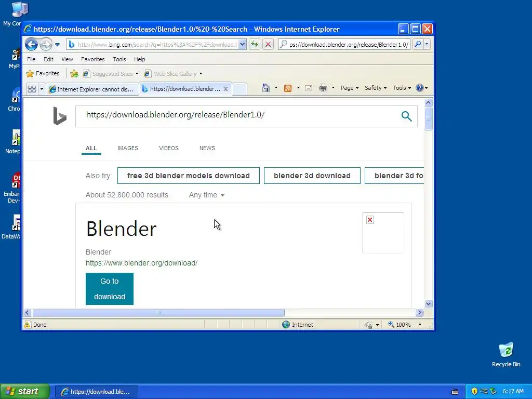
Task: Switch to NEWS results
Action: [x=207, y=148]
